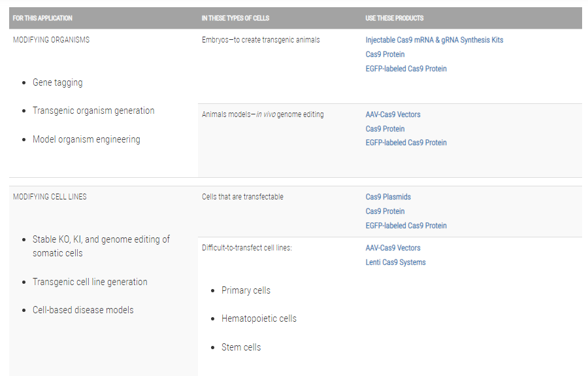Click the 'In These Types of Cells' header
Image resolution: width=588 pixels, height=376 pixels.
point(235,18)
